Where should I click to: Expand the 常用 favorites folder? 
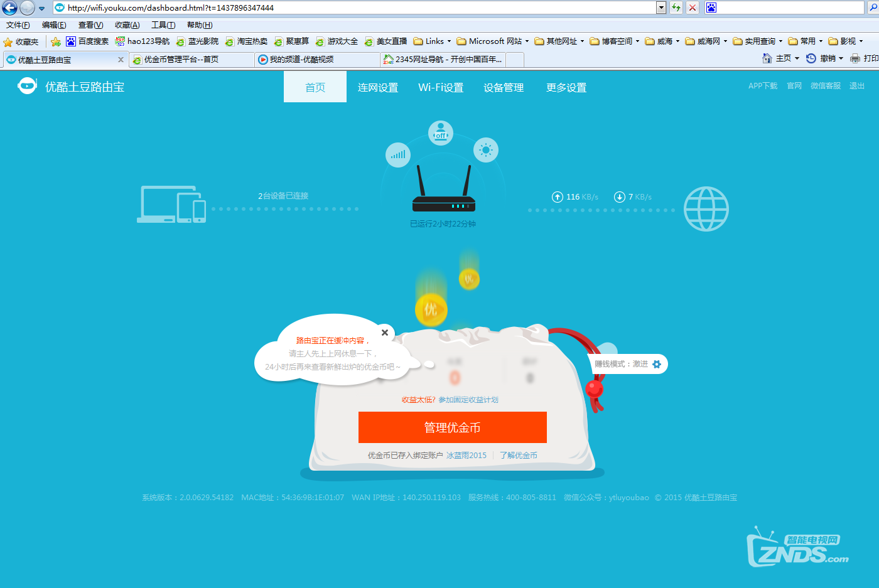(806, 41)
